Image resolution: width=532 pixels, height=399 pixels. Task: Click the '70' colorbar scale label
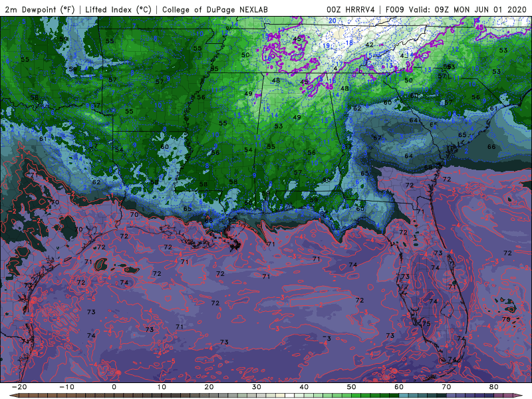point(446,387)
